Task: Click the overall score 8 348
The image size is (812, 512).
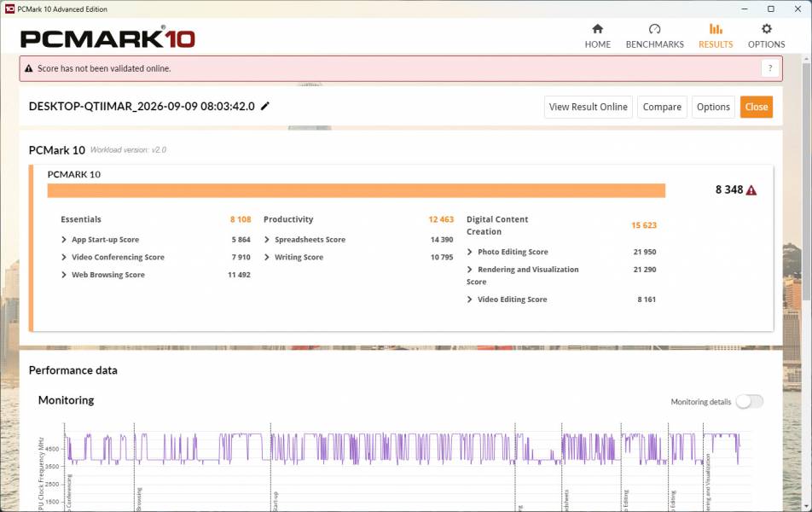Action: tap(729, 189)
